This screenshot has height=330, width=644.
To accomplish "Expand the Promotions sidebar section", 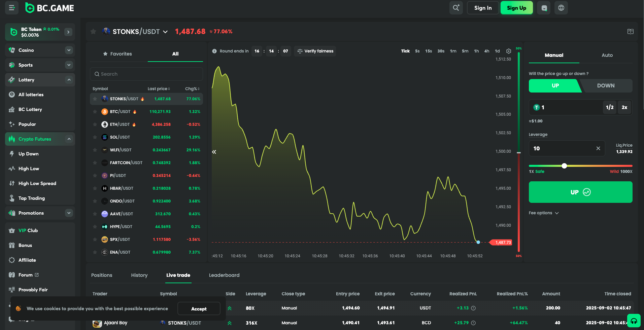I will point(69,213).
